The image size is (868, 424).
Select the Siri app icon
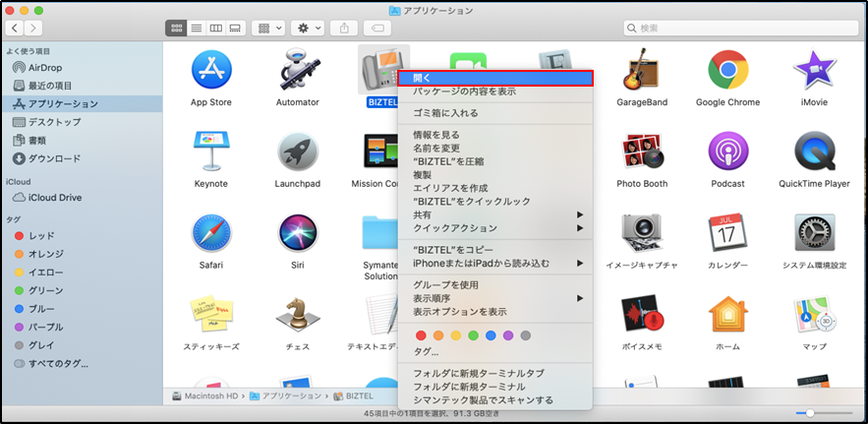point(298,233)
